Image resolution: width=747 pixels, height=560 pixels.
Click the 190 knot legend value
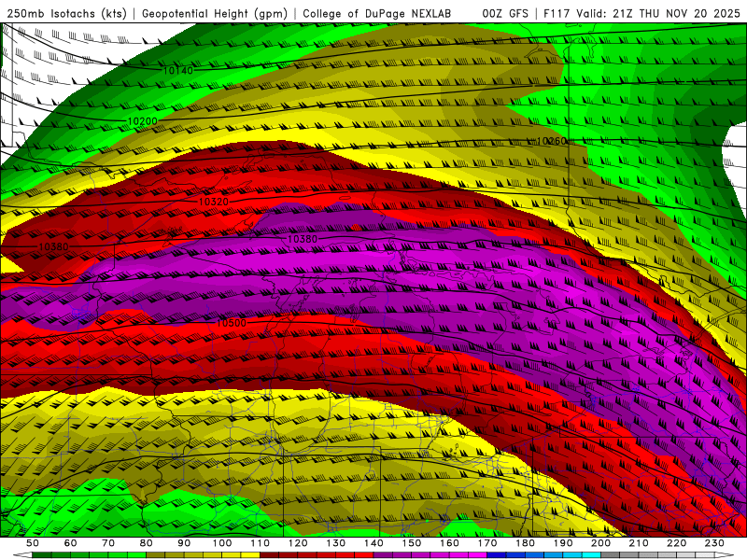pos(563,543)
